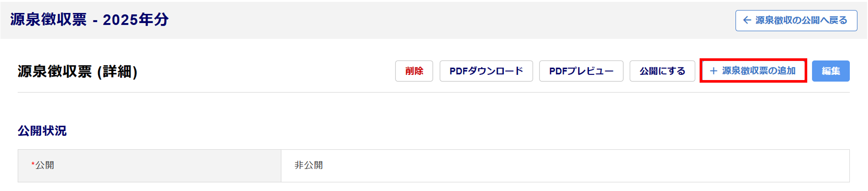The image size is (868, 191).
Task: Open PDFプレビュー
Action: [x=581, y=71]
